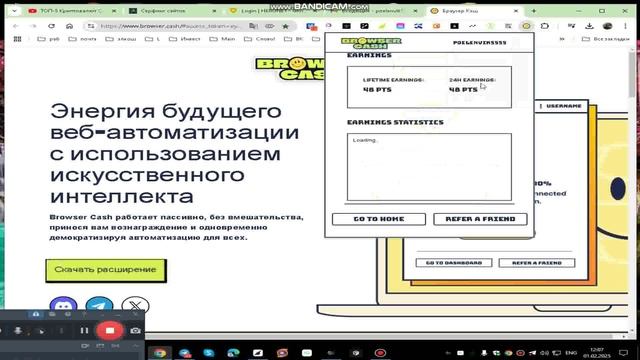Take a screenshot with Bandicam camera icon
Screen dimensions: 640x360
pyautogui.click(x=136, y=331)
